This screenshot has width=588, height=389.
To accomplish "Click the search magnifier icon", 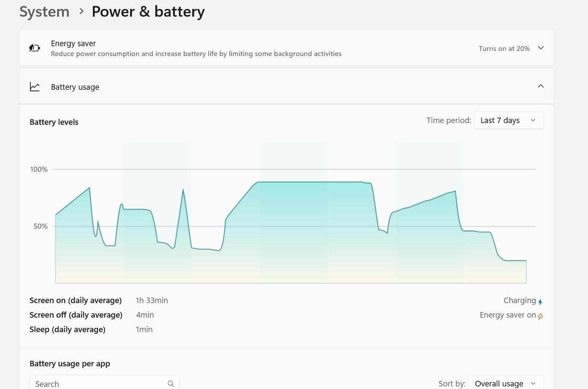I will pos(171,384).
